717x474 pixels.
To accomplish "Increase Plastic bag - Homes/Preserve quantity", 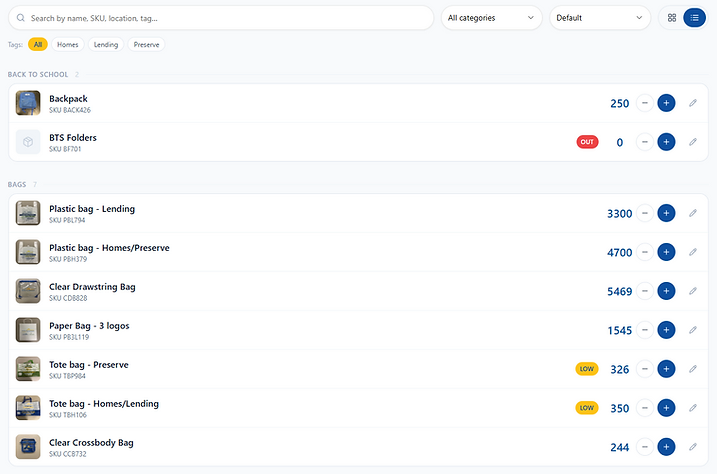I will pos(666,252).
